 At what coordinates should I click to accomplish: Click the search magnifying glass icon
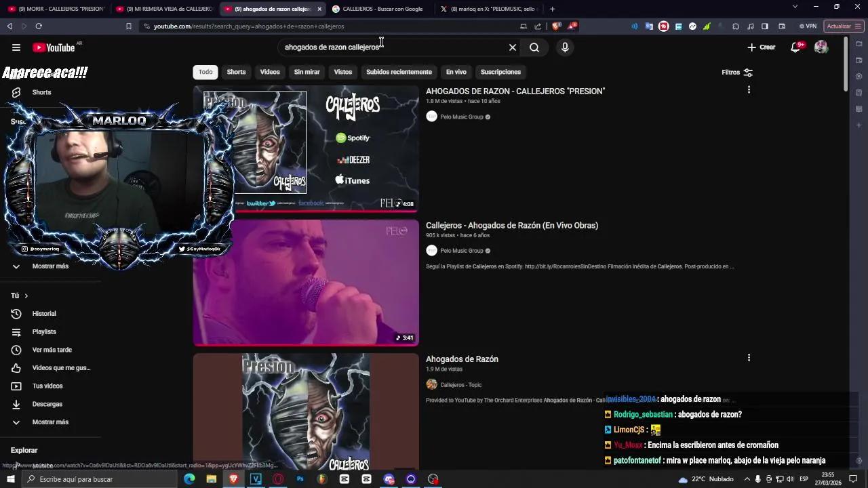[x=534, y=47]
